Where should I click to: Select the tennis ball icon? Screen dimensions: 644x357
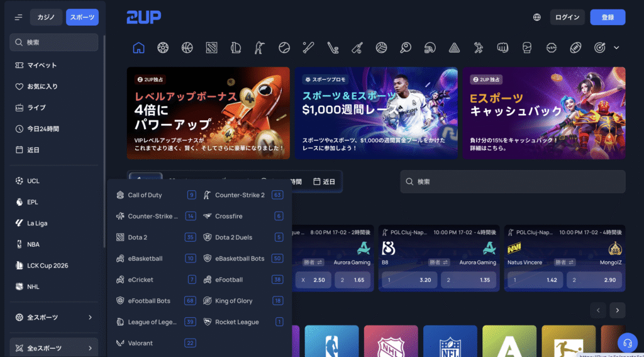(284, 48)
